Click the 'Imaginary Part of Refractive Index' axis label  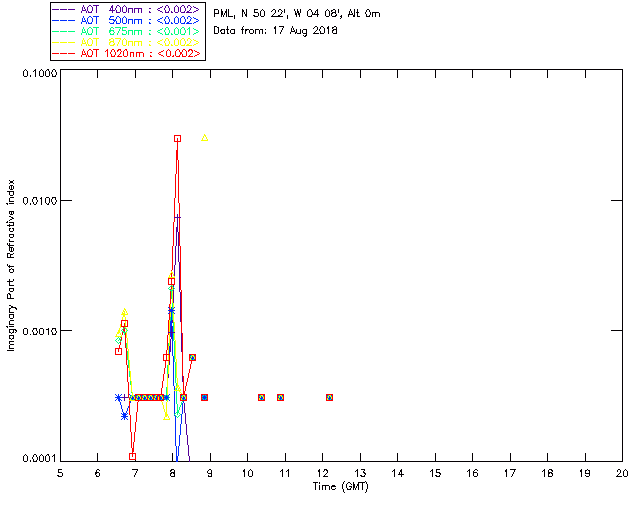[x=11, y=265]
